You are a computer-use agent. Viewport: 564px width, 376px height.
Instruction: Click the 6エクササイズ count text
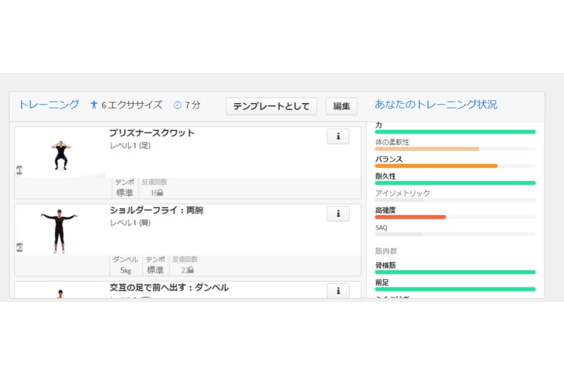tap(132, 105)
